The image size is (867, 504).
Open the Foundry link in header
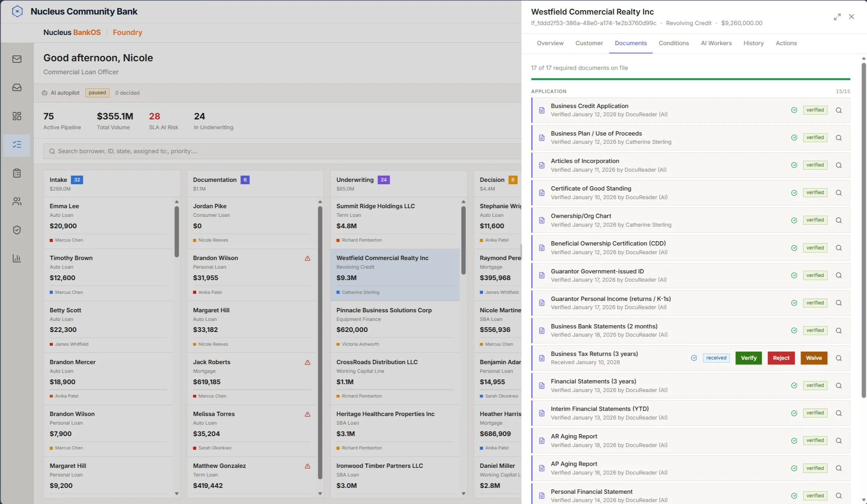[x=127, y=33]
